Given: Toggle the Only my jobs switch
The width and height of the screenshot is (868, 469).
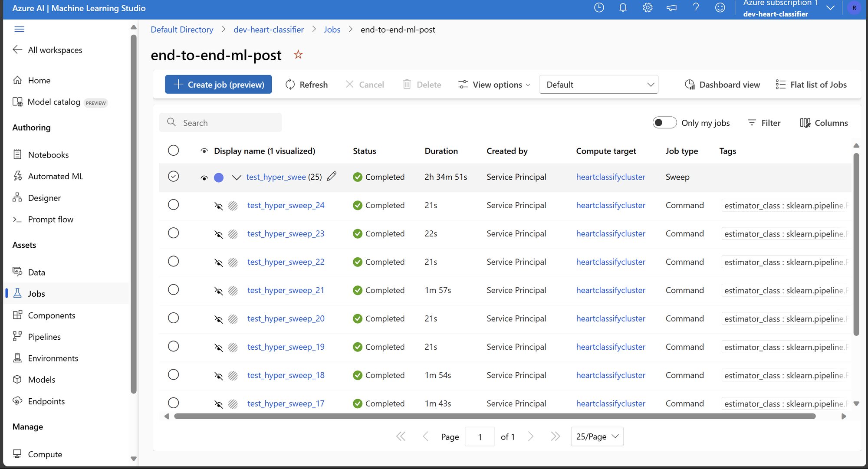Looking at the screenshot, I should 664,122.
